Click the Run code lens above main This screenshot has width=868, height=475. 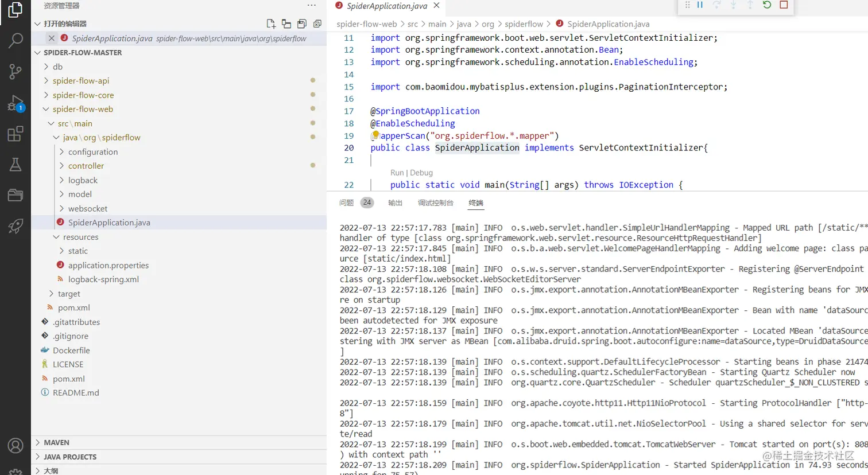[397, 173]
